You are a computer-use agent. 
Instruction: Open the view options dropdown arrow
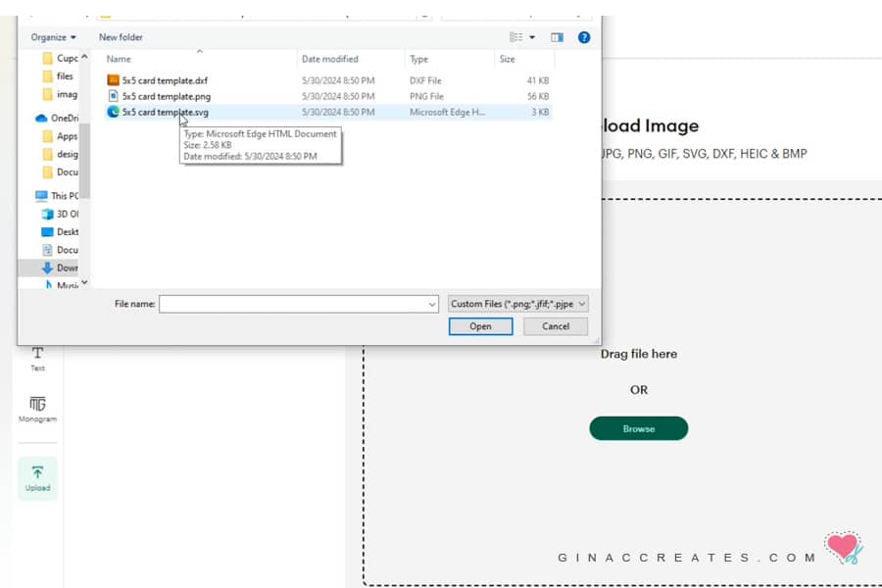tap(532, 37)
